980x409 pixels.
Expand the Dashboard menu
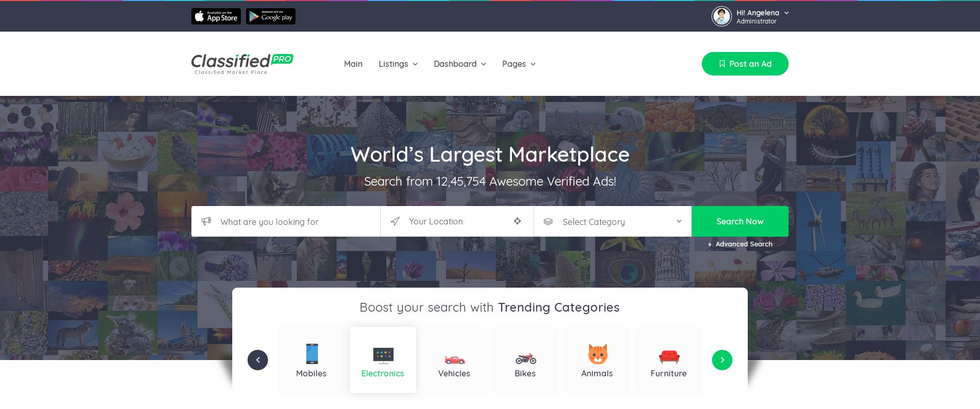tap(459, 64)
